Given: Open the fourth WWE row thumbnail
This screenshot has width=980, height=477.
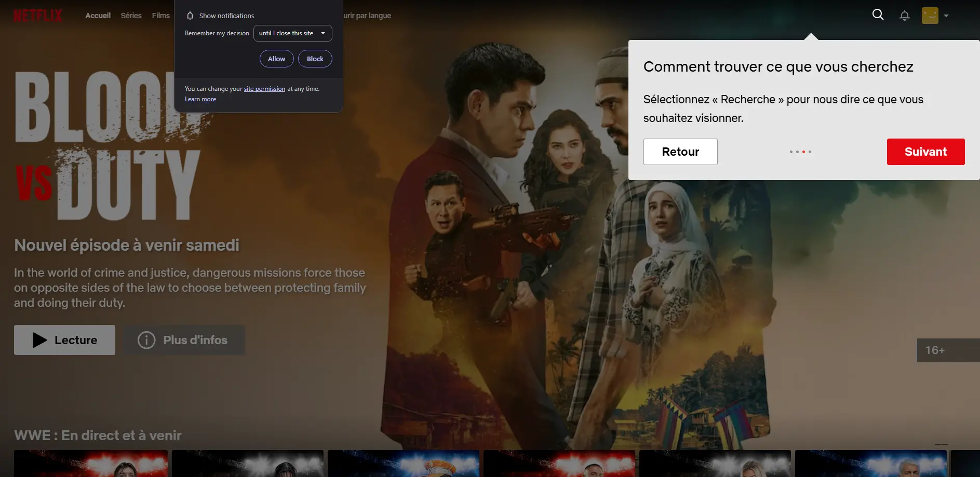Looking at the screenshot, I should 559,464.
